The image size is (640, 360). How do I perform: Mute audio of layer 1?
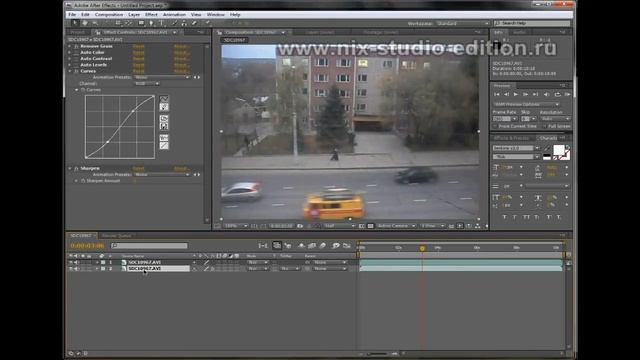click(x=76, y=262)
